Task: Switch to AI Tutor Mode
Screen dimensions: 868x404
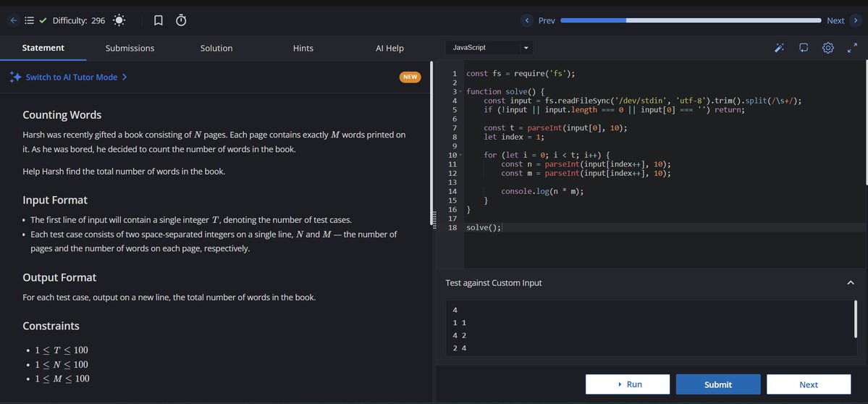Action: 77,77
